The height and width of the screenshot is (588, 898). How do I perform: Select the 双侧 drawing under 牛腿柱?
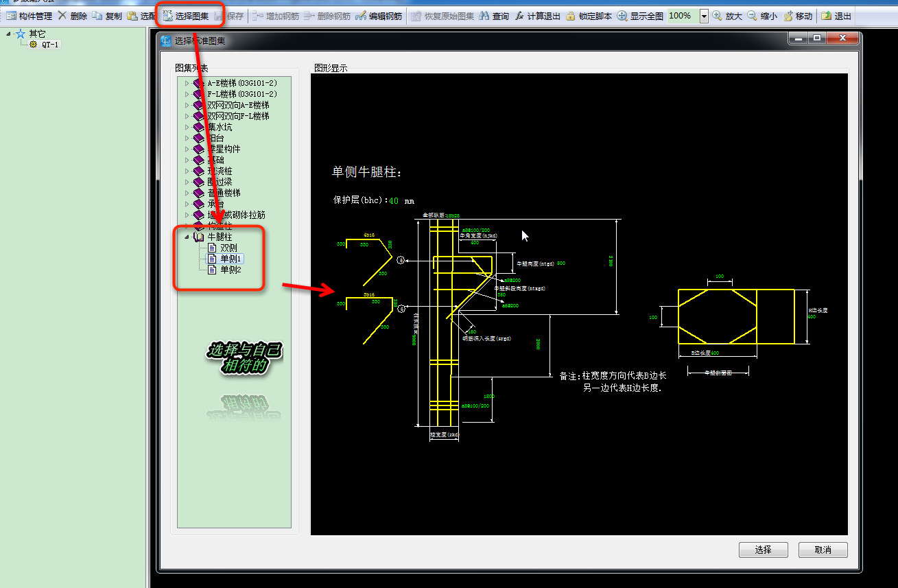coord(228,248)
